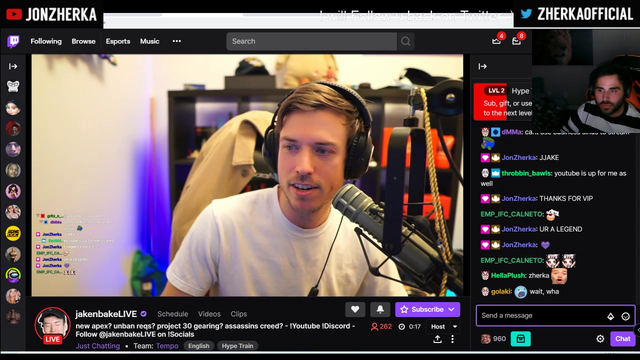The width and height of the screenshot is (640, 360).
Task: Click the Chat send button
Action: [x=622, y=339]
